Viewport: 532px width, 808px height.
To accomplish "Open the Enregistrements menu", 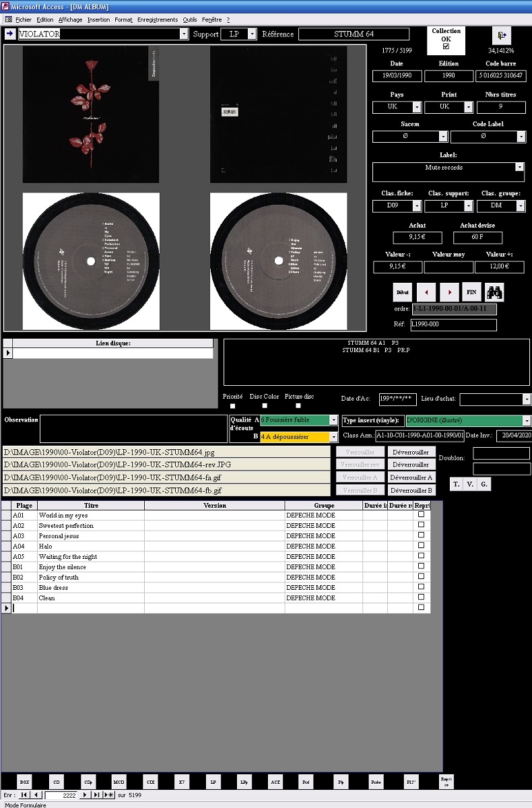I will tap(157, 20).
